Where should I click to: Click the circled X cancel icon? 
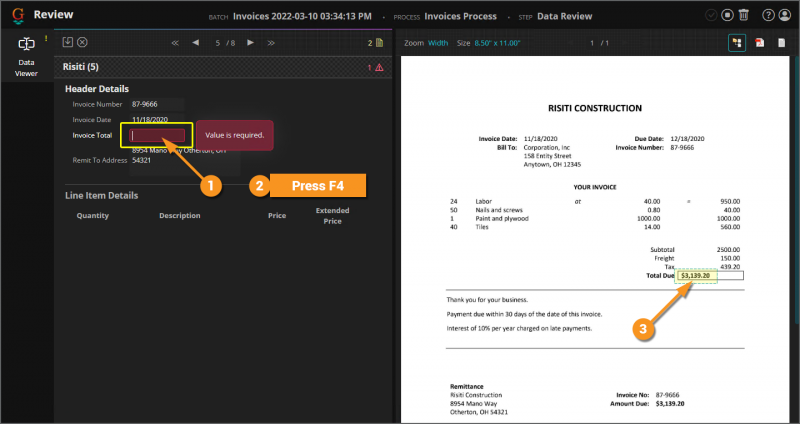click(82, 42)
